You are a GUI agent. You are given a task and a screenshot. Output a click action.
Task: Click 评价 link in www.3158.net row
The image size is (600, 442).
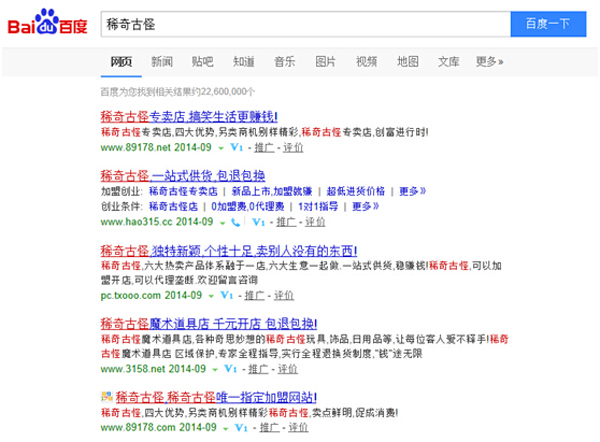[287, 369]
